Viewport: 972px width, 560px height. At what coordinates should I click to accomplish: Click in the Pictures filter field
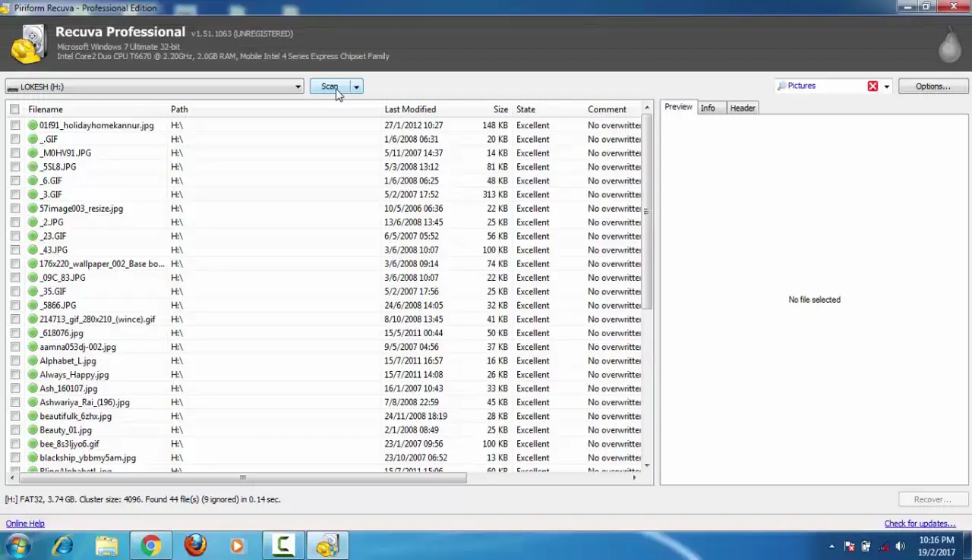(x=824, y=87)
